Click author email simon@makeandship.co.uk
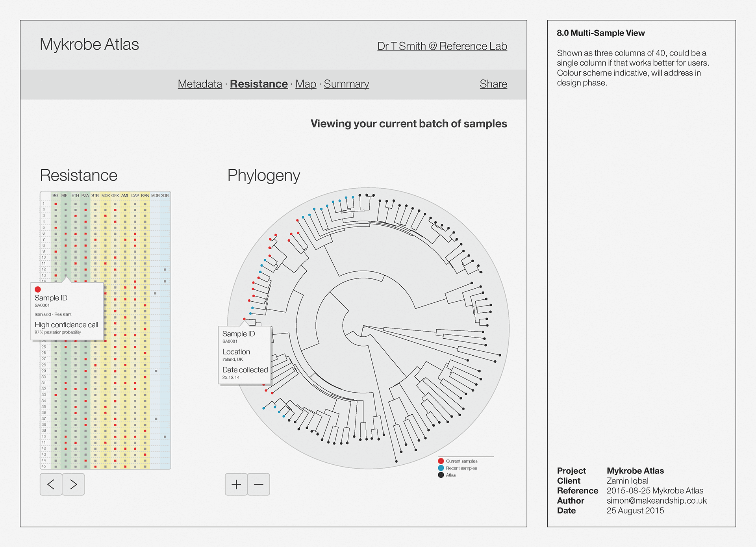756x547 pixels. pos(657,501)
